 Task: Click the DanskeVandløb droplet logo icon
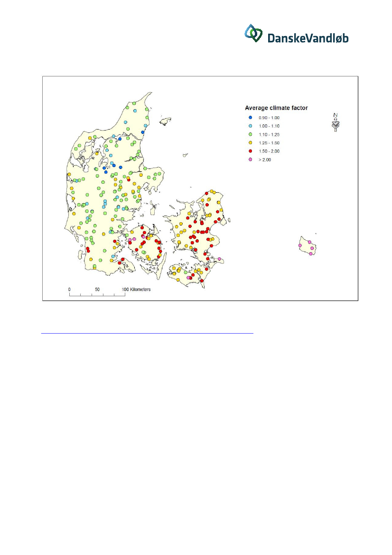(x=254, y=33)
